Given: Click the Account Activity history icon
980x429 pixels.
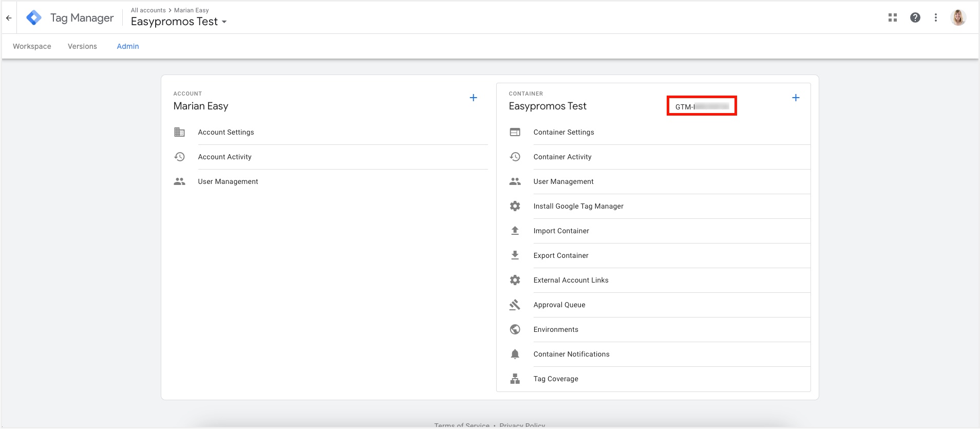Looking at the screenshot, I should click(x=179, y=157).
